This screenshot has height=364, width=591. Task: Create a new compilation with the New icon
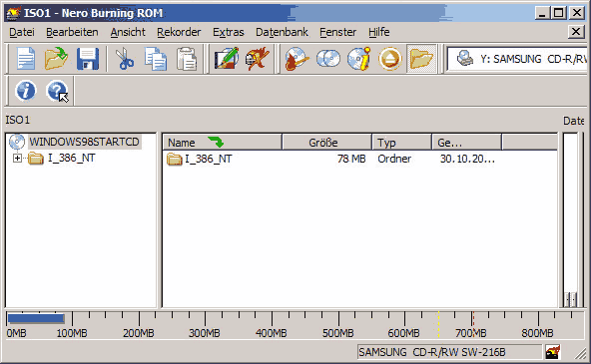[26, 59]
